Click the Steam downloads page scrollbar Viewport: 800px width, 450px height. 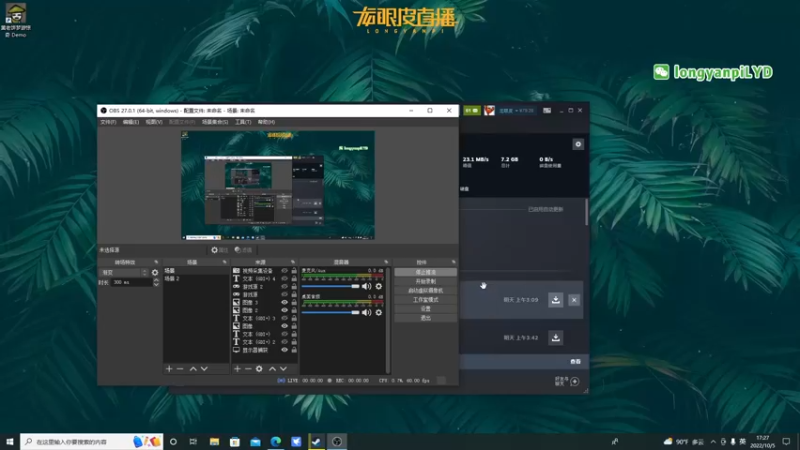coord(587,212)
